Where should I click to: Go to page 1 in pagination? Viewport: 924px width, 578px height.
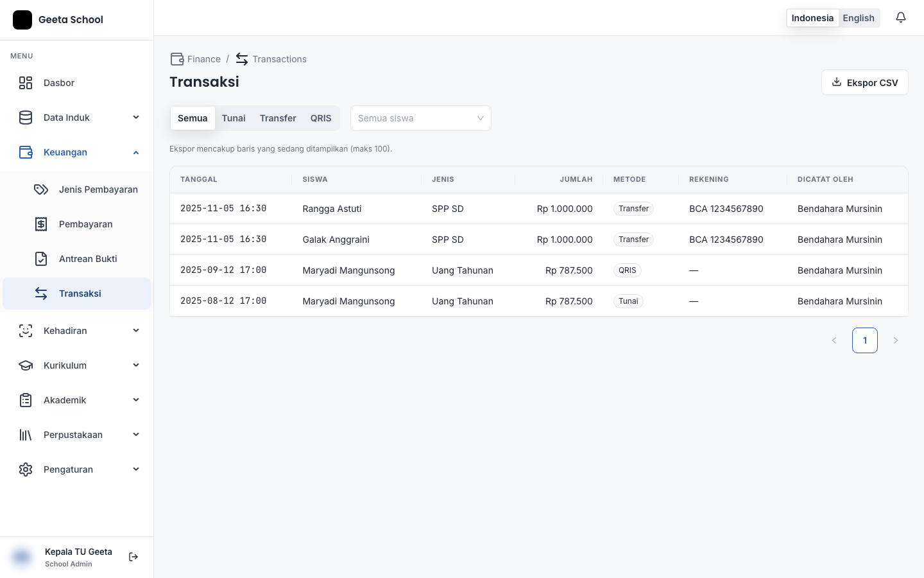click(x=865, y=340)
